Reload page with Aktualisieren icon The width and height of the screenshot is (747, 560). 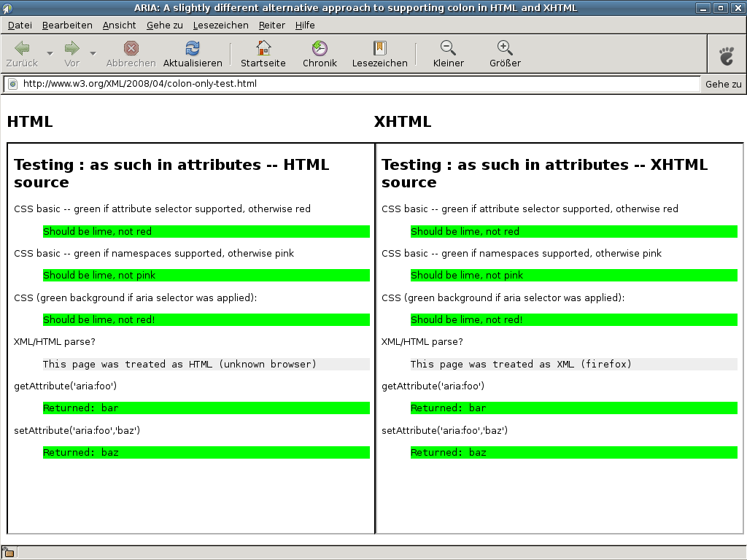click(x=193, y=47)
